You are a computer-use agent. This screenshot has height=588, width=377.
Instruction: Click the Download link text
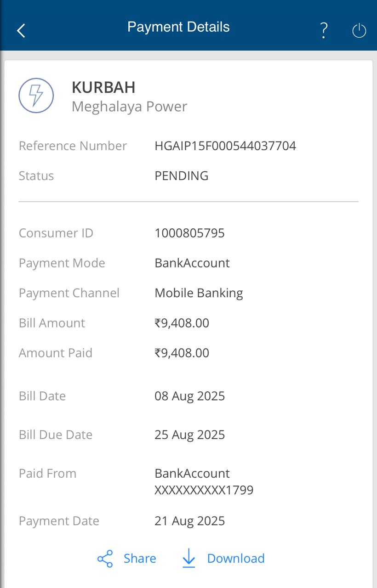235,558
